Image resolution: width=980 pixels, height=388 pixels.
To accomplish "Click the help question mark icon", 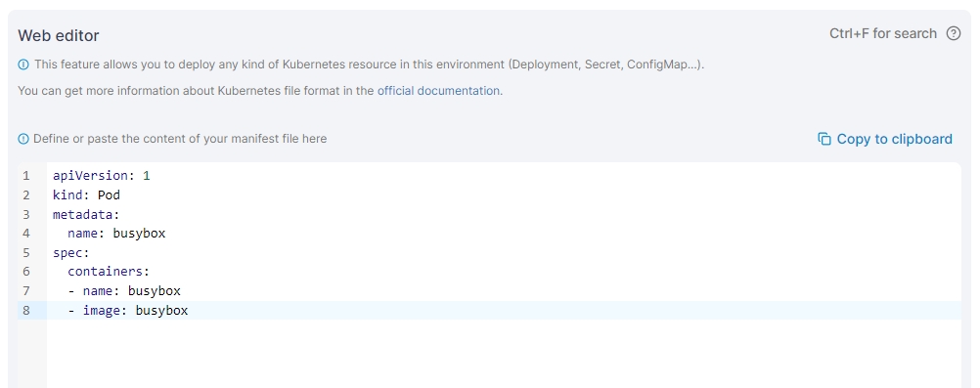I will pyautogui.click(x=954, y=34).
